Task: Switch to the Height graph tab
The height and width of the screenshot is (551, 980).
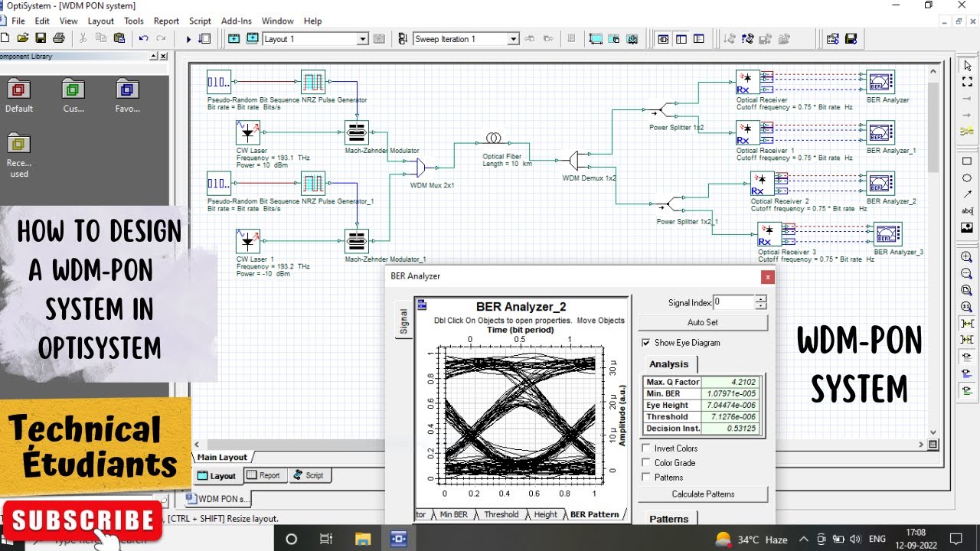Action: [546, 515]
